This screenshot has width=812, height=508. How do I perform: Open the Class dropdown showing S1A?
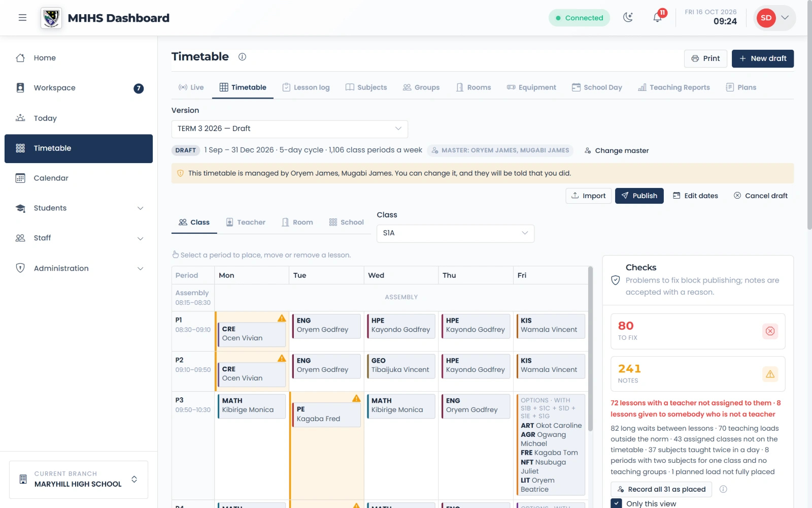click(x=455, y=233)
